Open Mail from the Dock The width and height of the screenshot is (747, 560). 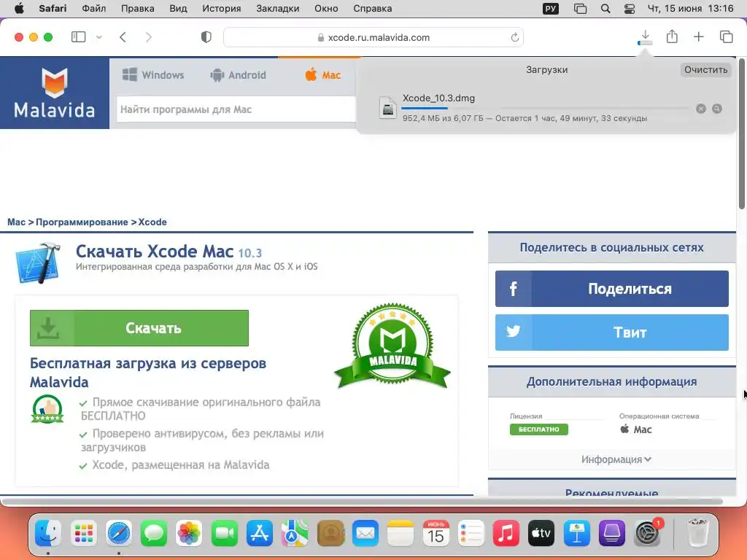365,533
